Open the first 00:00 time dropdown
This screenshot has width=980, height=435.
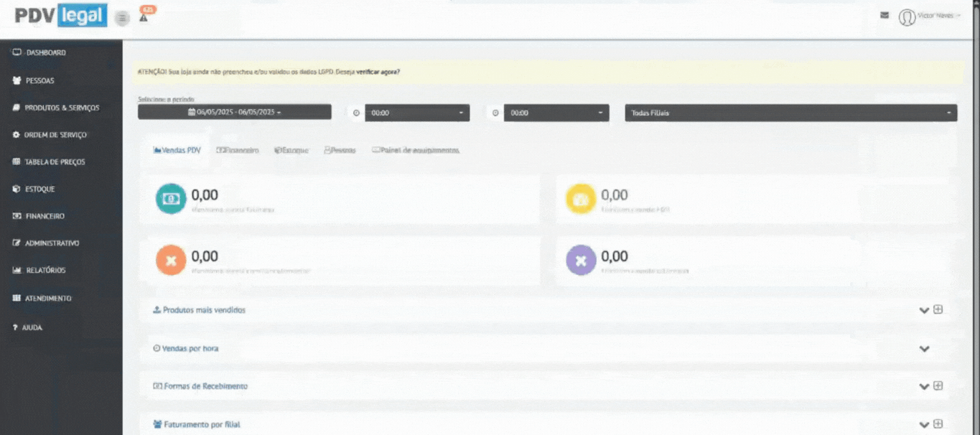[x=417, y=113]
